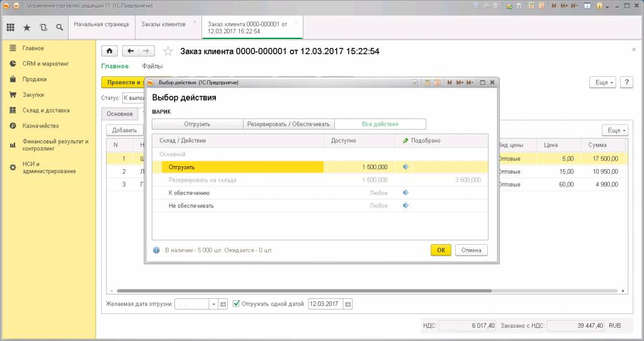Open the sections grid menu icon
The image size is (644, 341).
coord(11,28)
